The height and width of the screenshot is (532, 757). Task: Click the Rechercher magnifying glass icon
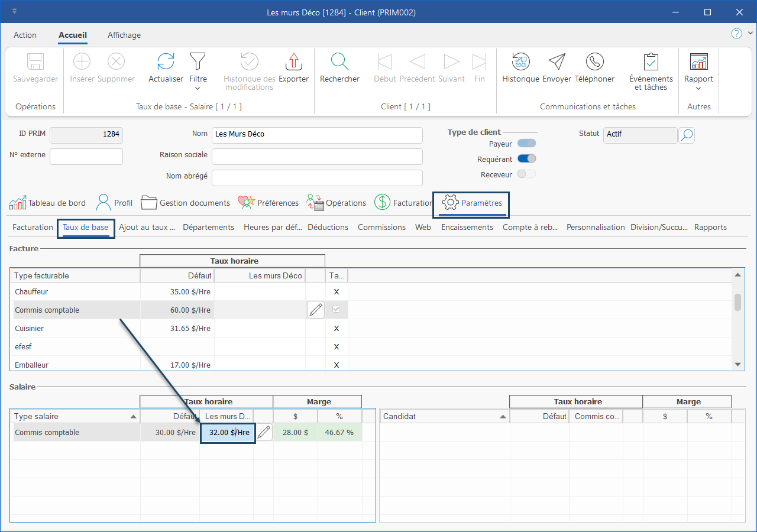click(339, 62)
